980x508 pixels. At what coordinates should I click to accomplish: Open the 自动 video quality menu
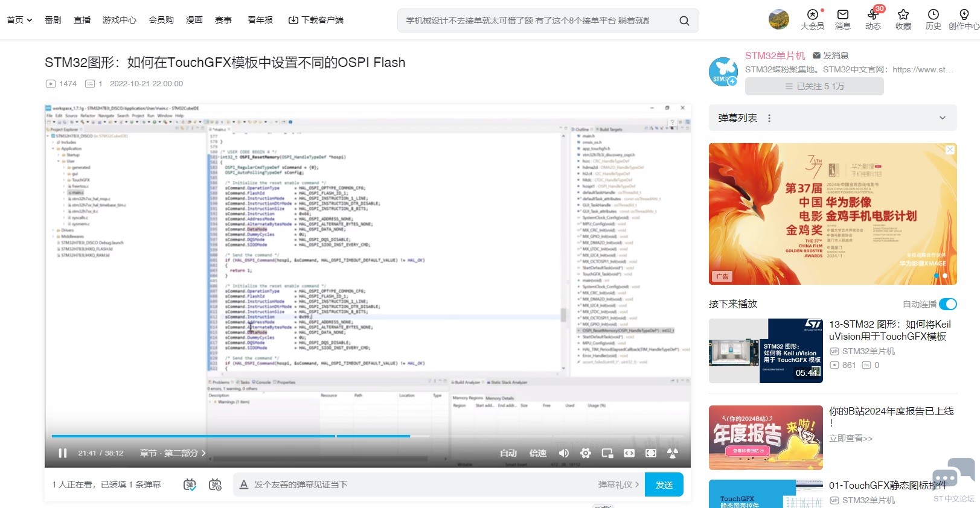click(508, 453)
